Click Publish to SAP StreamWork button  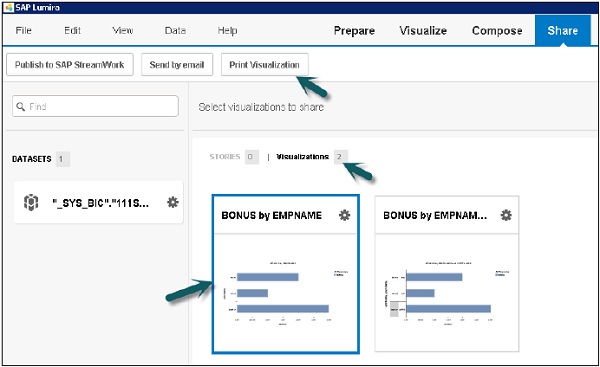70,65
